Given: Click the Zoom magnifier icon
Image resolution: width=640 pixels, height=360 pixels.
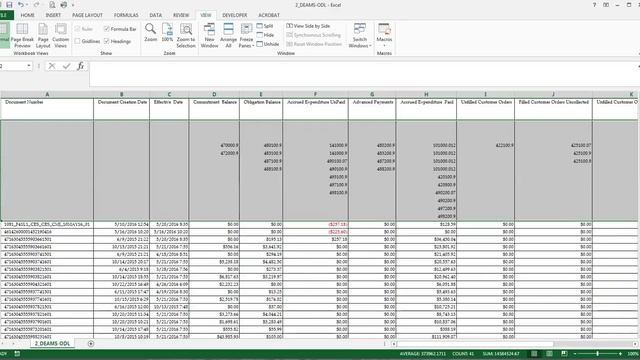Looking at the screenshot, I should coord(150,33).
